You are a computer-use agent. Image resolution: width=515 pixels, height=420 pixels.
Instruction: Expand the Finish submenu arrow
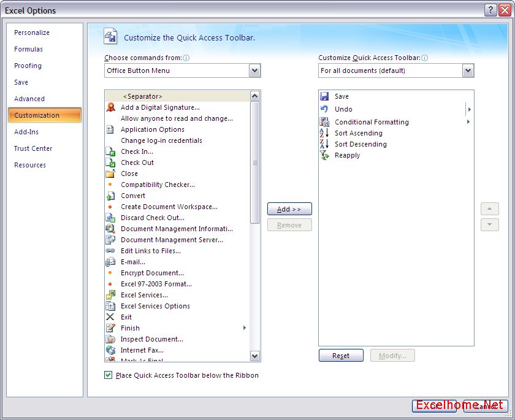[245, 328]
